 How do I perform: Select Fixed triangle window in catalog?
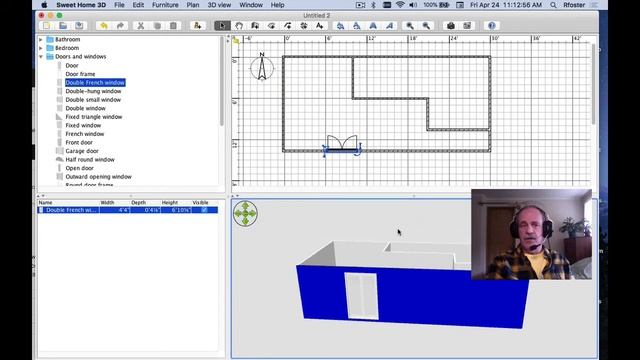(94, 117)
